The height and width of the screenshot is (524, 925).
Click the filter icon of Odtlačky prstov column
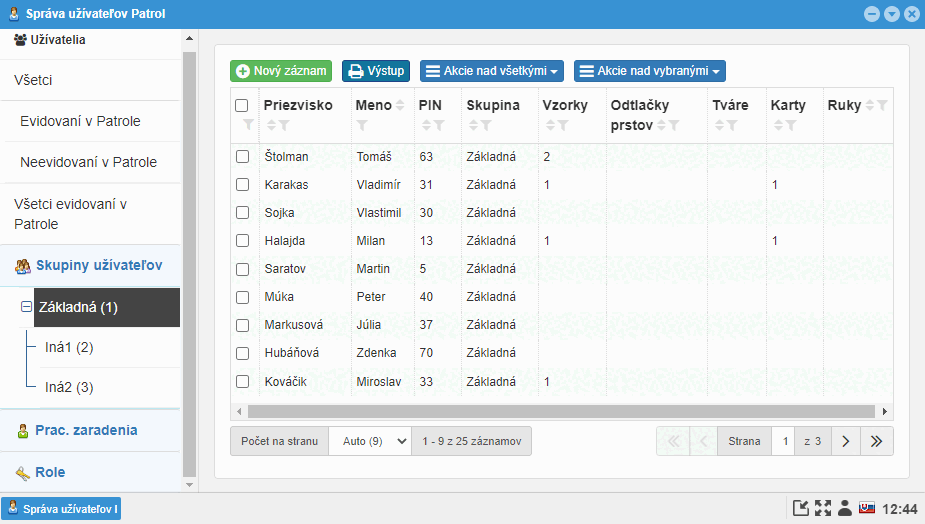674,125
